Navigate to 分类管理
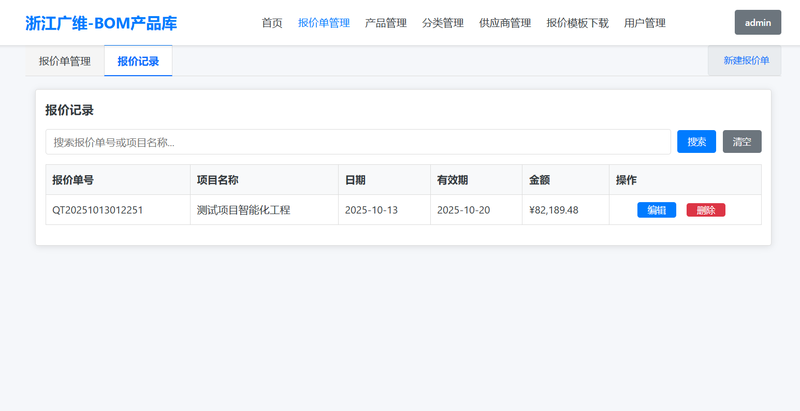This screenshot has height=411, width=800. tap(443, 23)
